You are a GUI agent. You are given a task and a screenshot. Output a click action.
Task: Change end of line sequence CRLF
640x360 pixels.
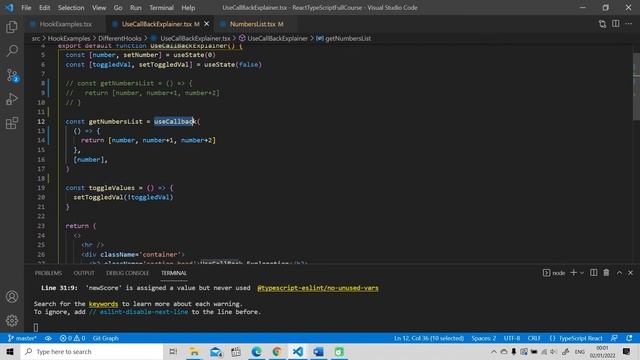(534, 338)
